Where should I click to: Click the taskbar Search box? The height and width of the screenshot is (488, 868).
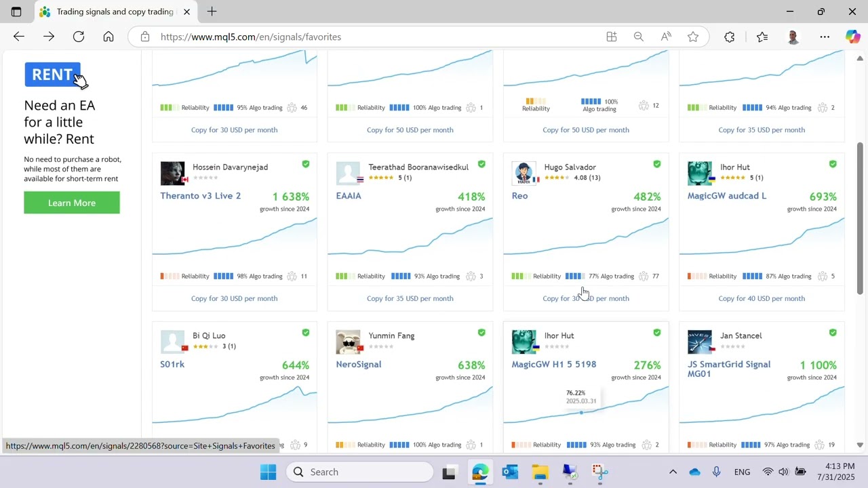pos(359,472)
